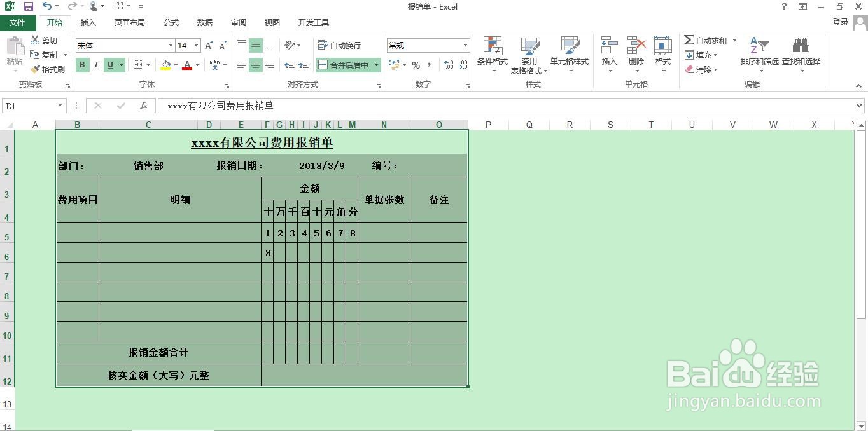
Task: Apply the yellow fill color
Action: (x=165, y=65)
